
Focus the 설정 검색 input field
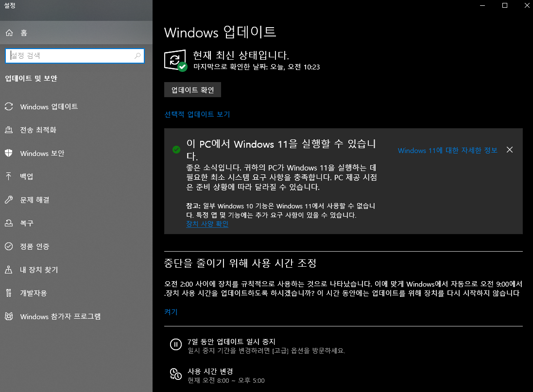coord(75,56)
